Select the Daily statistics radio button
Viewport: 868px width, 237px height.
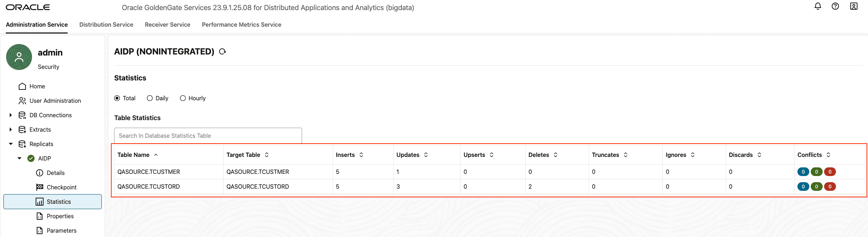pyautogui.click(x=150, y=98)
